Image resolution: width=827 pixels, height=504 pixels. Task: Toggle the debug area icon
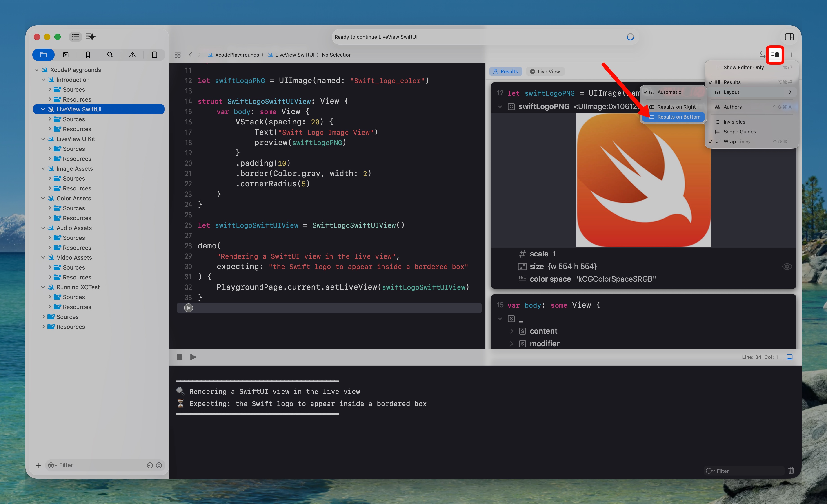pos(790,357)
